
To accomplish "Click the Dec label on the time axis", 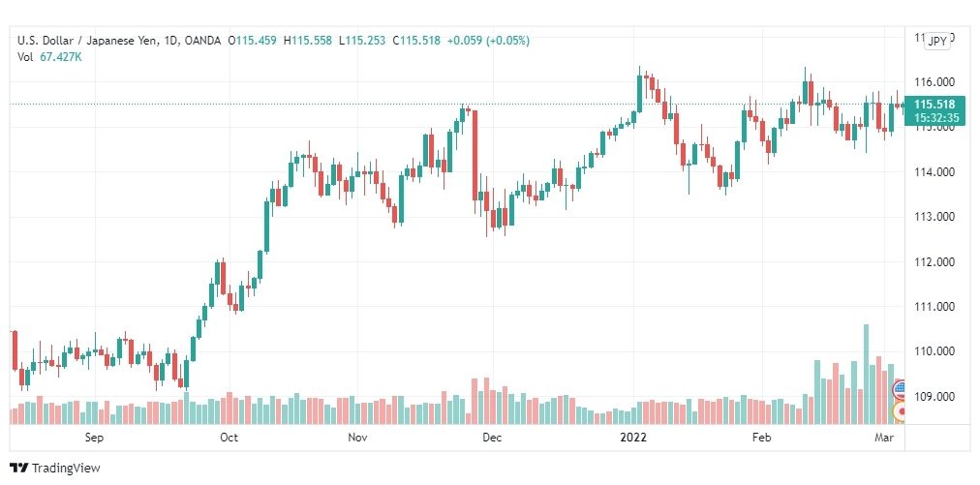I will pyautogui.click(x=492, y=437).
